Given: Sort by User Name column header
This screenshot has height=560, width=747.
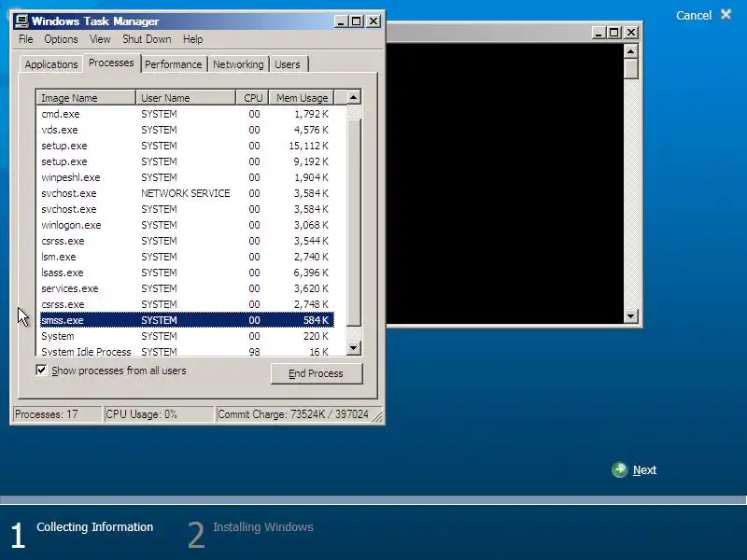Looking at the screenshot, I should pyautogui.click(x=186, y=98).
